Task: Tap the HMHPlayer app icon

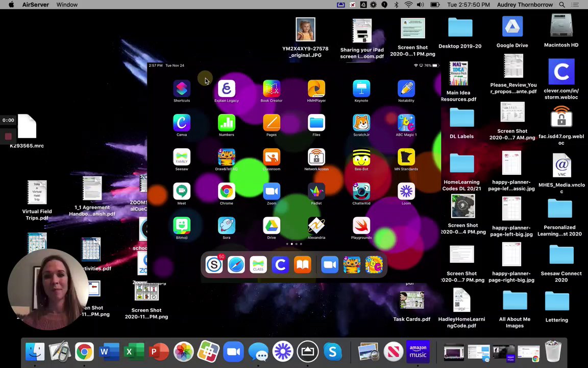Action: point(316,88)
